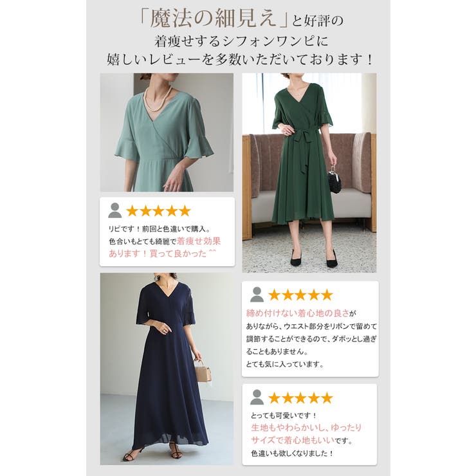Click the first star of first review
Screen dimensions: 476x476
(x=132, y=211)
